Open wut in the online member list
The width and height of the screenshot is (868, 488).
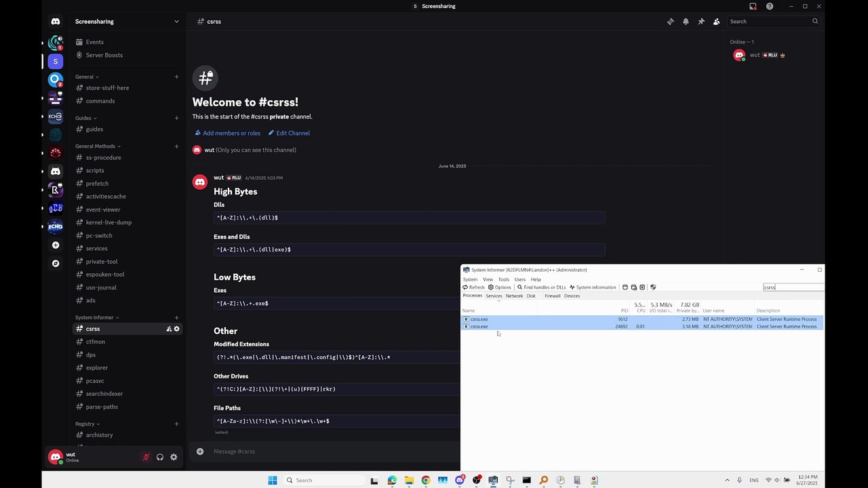(x=773, y=55)
